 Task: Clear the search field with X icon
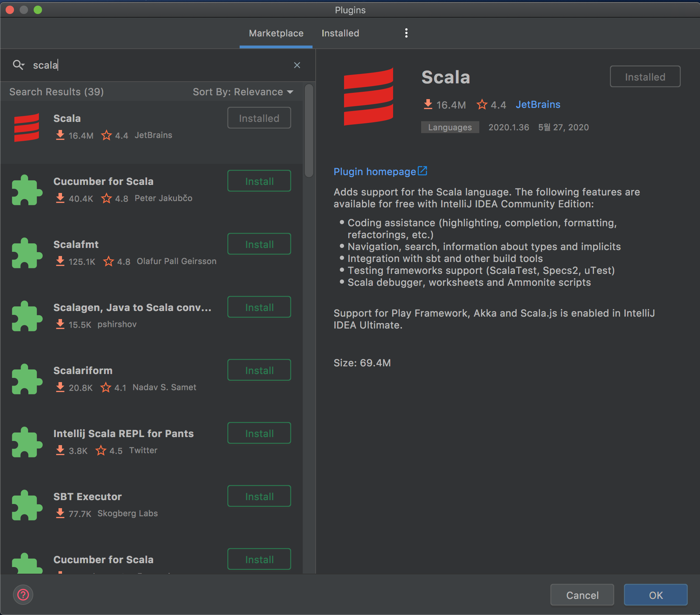[x=297, y=65]
